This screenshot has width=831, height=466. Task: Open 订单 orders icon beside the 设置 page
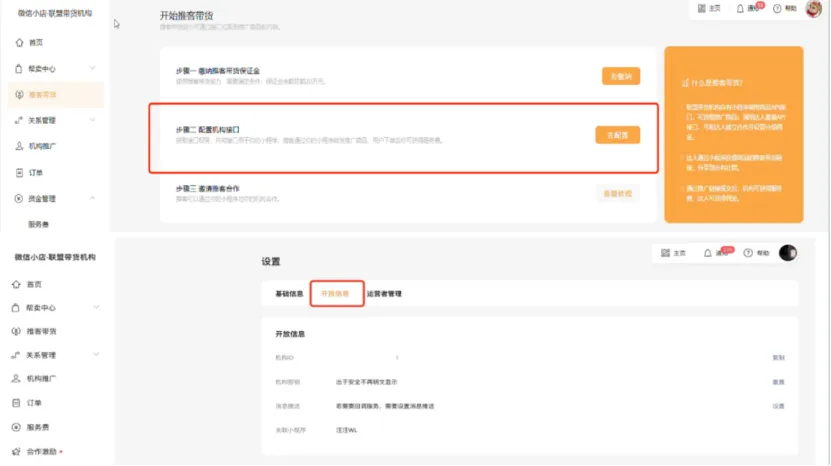coord(16,403)
